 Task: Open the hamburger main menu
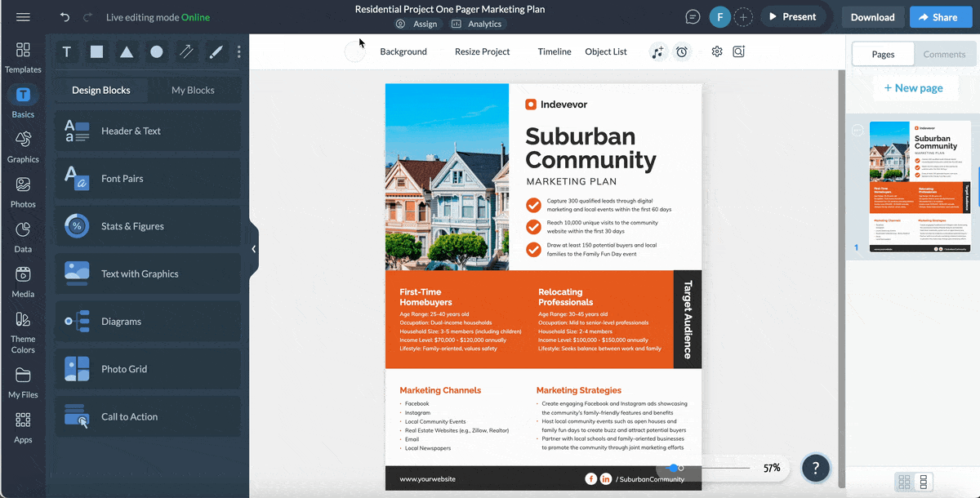(23, 17)
